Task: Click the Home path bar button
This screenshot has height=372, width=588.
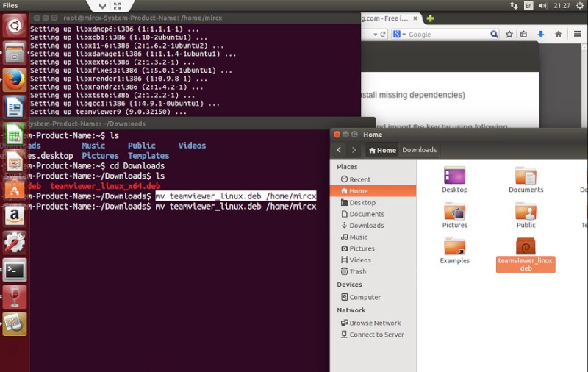Action: (x=382, y=150)
